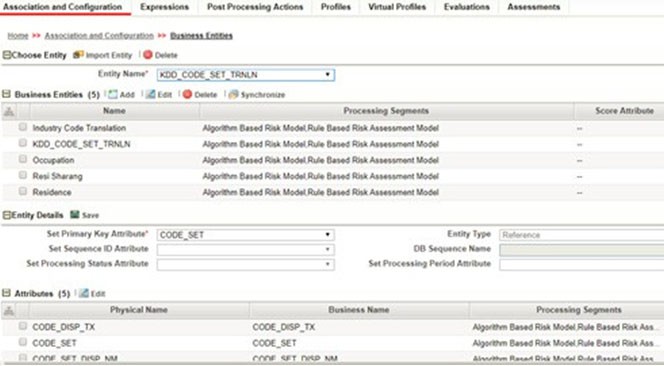Click the Synchronize icon
The image size is (664, 366).
click(233, 94)
